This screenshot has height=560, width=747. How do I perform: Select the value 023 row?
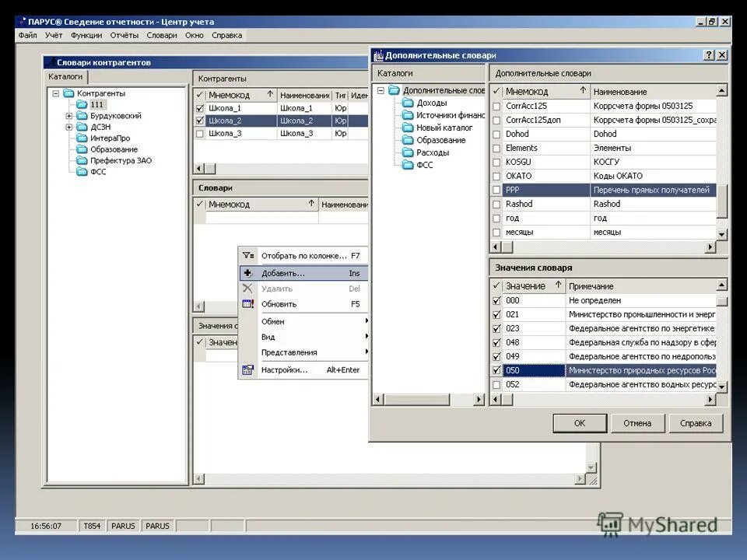coord(604,328)
